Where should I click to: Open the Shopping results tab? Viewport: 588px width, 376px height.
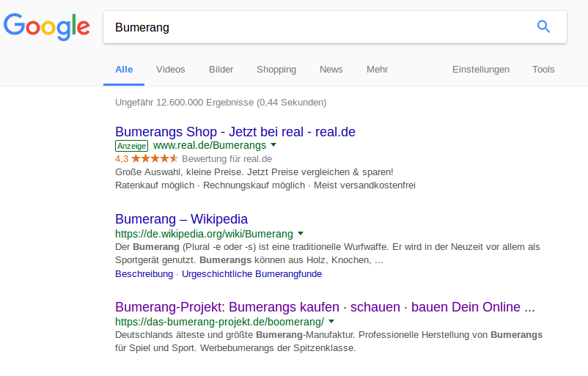[x=276, y=70]
